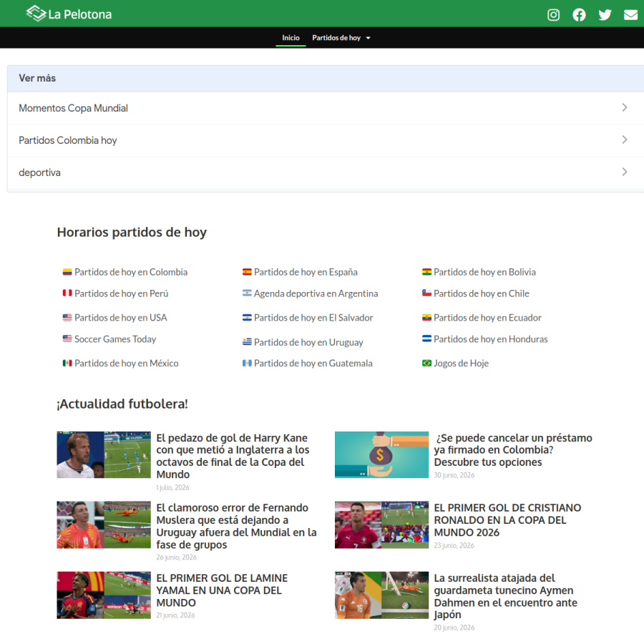
Task: Read the Cristiano Ronaldo primer gol headline
Action: (x=507, y=520)
